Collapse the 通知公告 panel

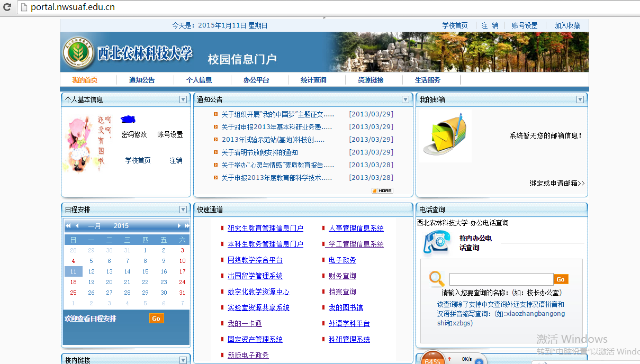(x=405, y=99)
